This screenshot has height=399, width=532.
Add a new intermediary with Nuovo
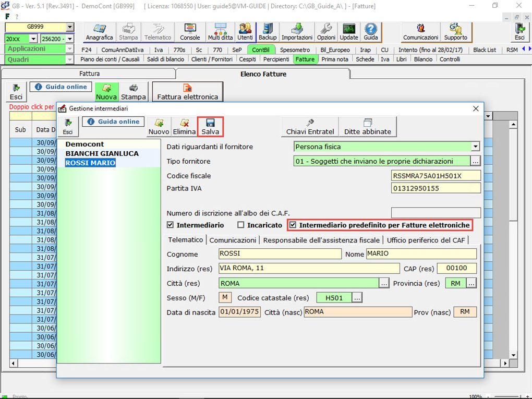tap(159, 126)
